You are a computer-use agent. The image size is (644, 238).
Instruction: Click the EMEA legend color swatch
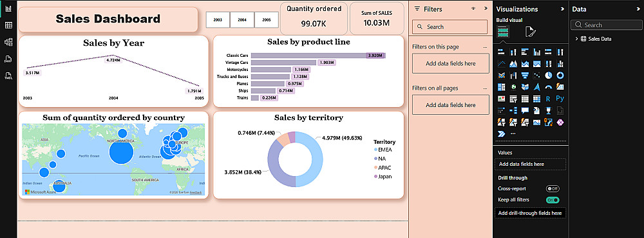(x=375, y=150)
